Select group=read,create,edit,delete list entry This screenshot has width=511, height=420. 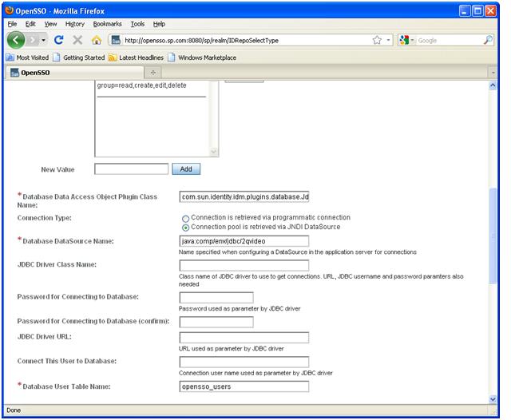(x=142, y=85)
